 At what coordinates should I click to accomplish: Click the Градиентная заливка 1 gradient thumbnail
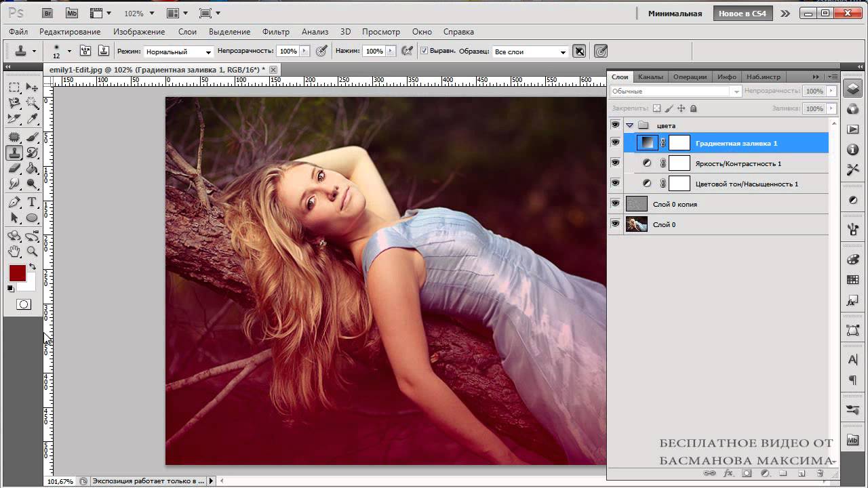648,143
